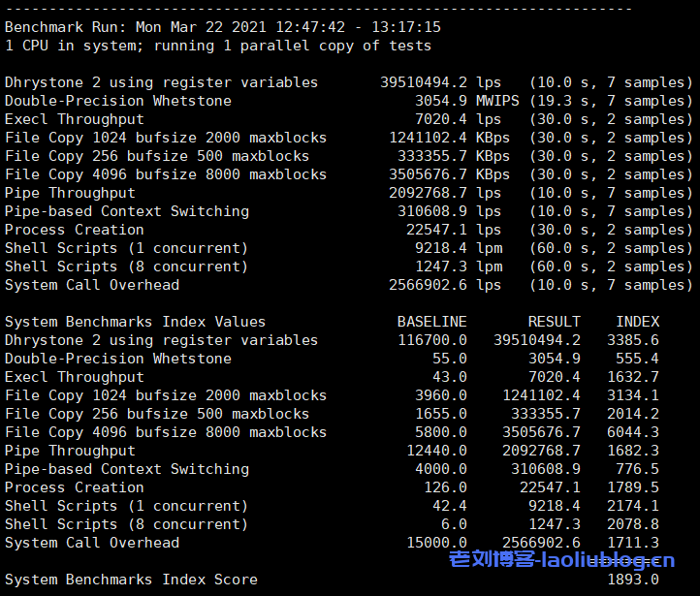
Task: Click the Double-Precision Whetstone baseline 55.0
Action: pos(449,359)
